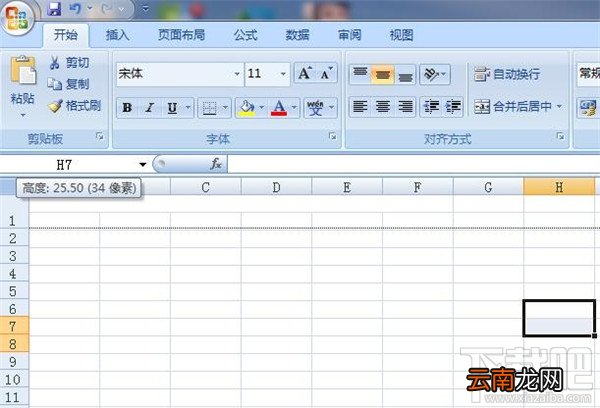The width and height of the screenshot is (600, 408).
Task: Align text left
Action: click(x=360, y=106)
